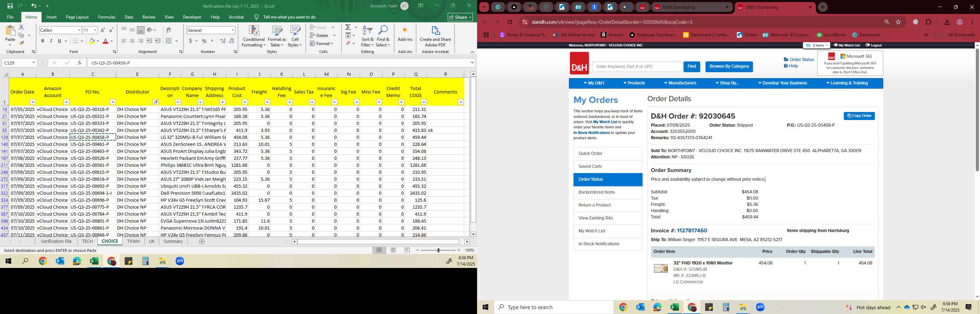Image resolution: width=980 pixels, height=314 pixels.
Task: Toggle Align Right in Excel ribbon
Action: pos(141,41)
